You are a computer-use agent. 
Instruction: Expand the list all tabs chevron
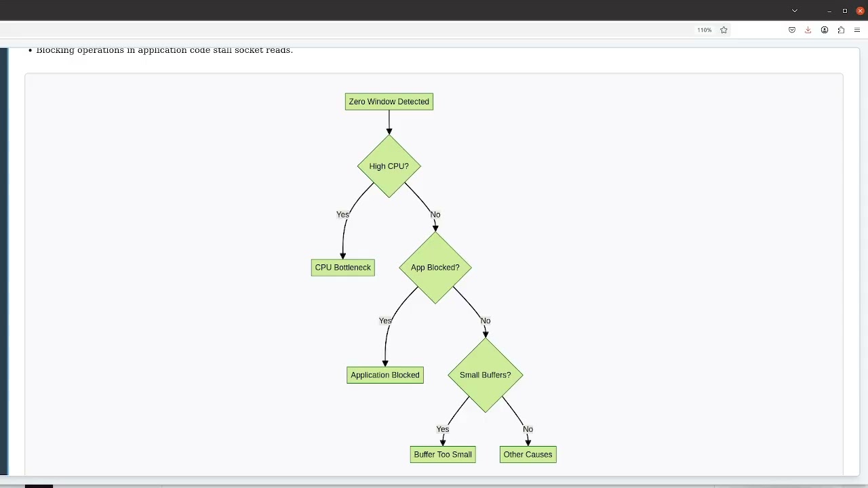[x=795, y=11]
